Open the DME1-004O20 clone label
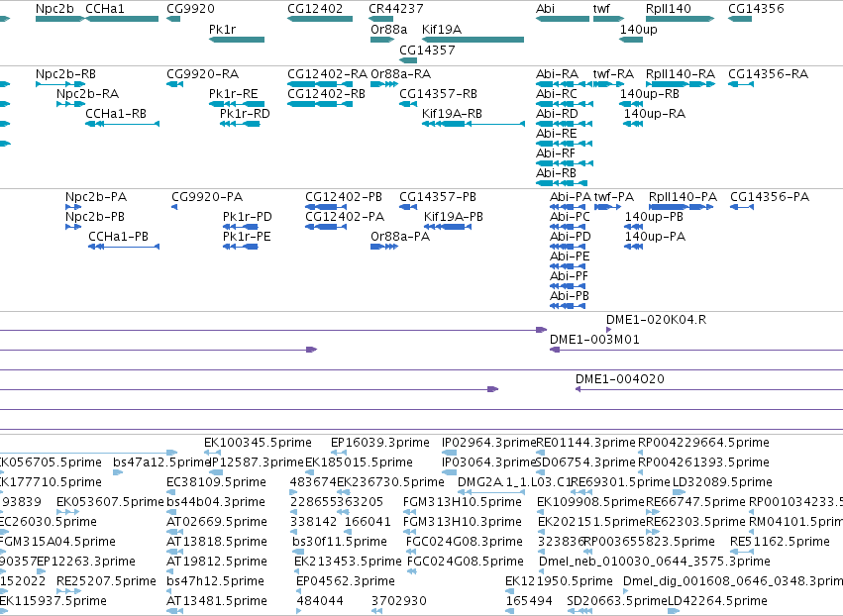This screenshot has height=616, width=843. [620, 379]
